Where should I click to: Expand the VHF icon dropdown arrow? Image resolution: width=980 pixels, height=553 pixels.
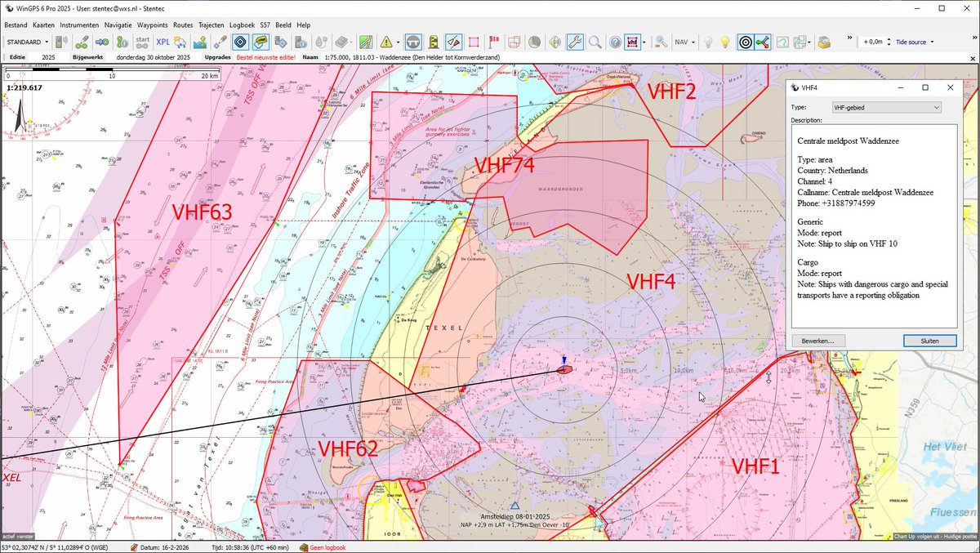[644, 42]
